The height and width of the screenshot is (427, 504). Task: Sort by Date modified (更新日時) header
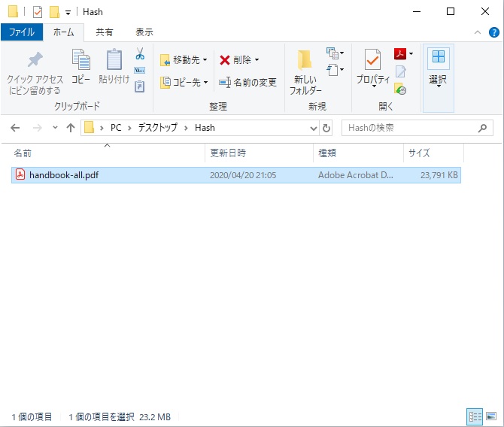pyautogui.click(x=259, y=153)
